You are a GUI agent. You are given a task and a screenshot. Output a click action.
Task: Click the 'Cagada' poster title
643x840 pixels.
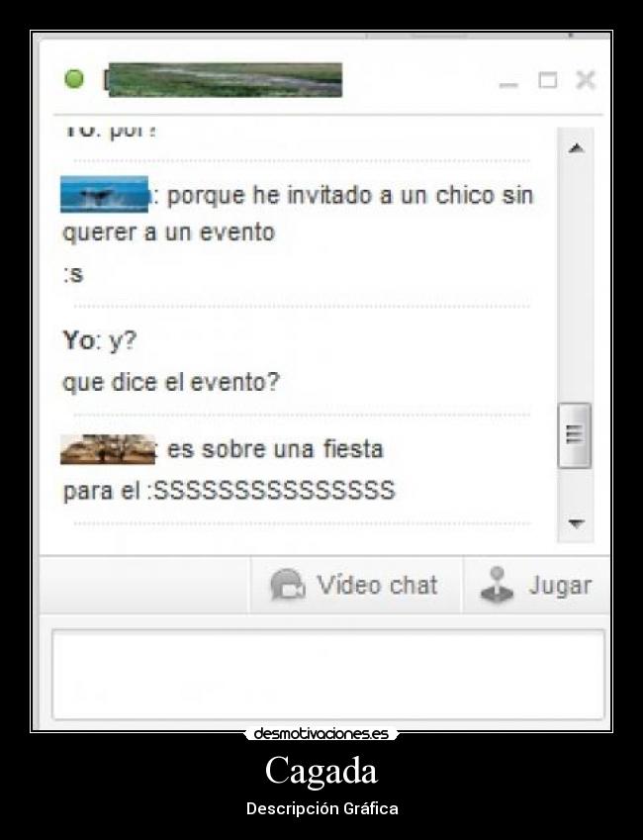point(321,772)
